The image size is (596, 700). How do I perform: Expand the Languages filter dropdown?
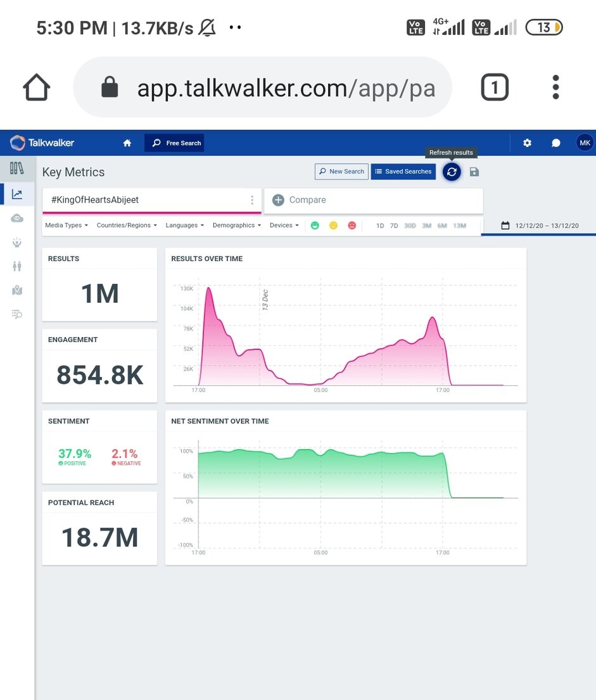coord(185,226)
